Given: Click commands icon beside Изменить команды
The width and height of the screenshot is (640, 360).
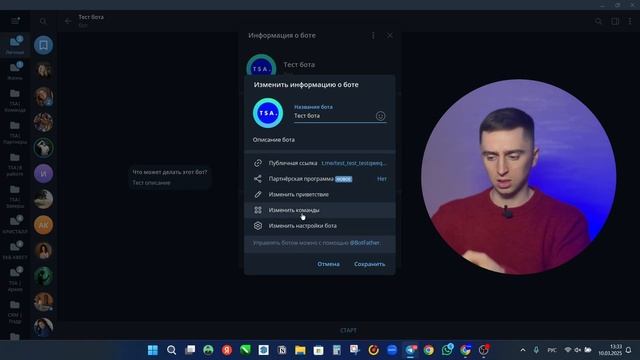Looking at the screenshot, I should (258, 210).
